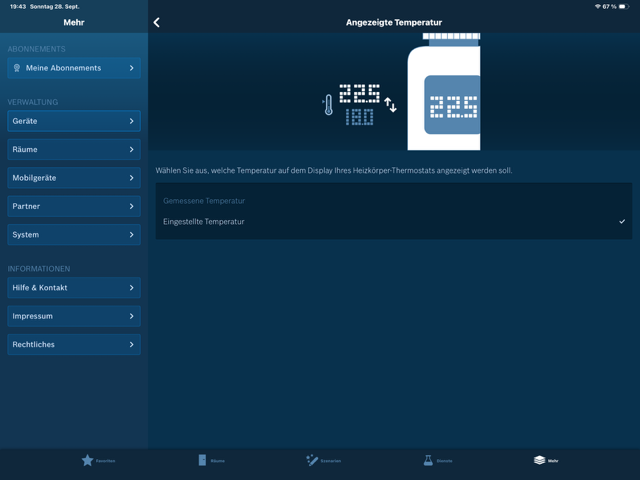Tap the back arrow in header

(x=157, y=22)
